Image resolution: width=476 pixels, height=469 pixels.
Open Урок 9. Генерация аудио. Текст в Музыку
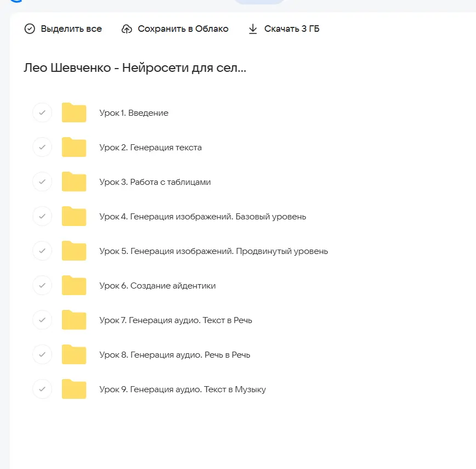[182, 389]
